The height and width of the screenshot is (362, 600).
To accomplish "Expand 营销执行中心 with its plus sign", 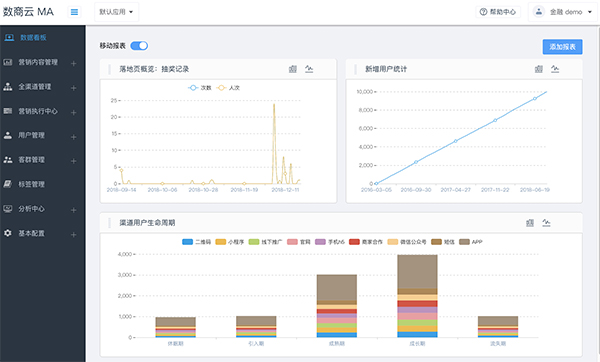I will click(x=73, y=112).
